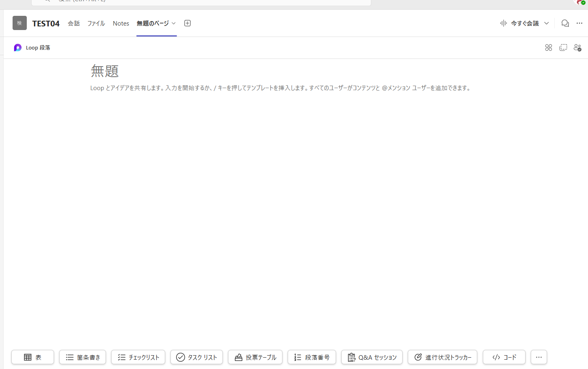Image resolution: width=588 pixels, height=369 pixels.
Task: Open the ファイル tab
Action: point(96,24)
